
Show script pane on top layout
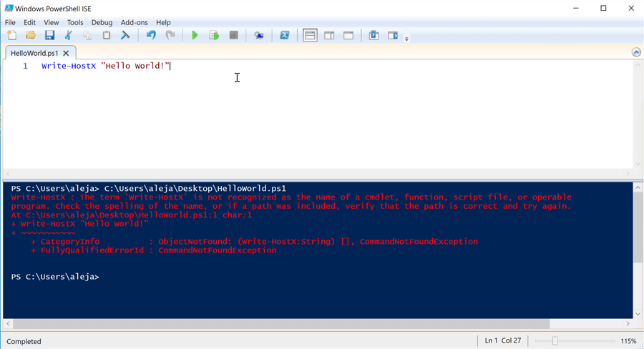click(310, 35)
